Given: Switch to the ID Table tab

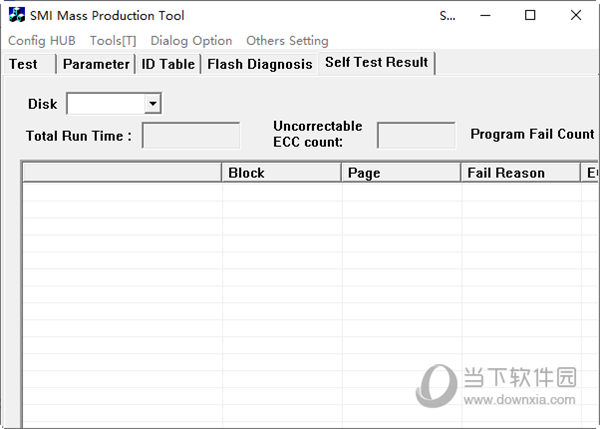Looking at the screenshot, I should point(168,64).
